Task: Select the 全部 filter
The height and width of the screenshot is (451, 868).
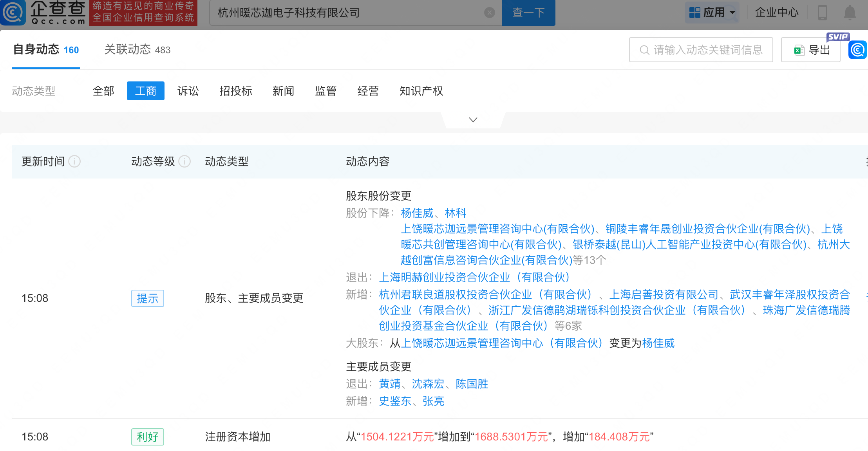Action: click(103, 91)
